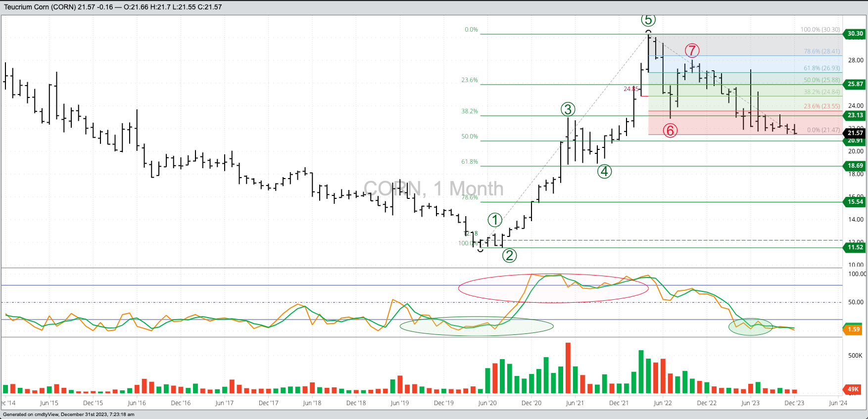Click the 0.0% (21.47) Fibonacci label
The image size is (868, 419).
(823, 130)
